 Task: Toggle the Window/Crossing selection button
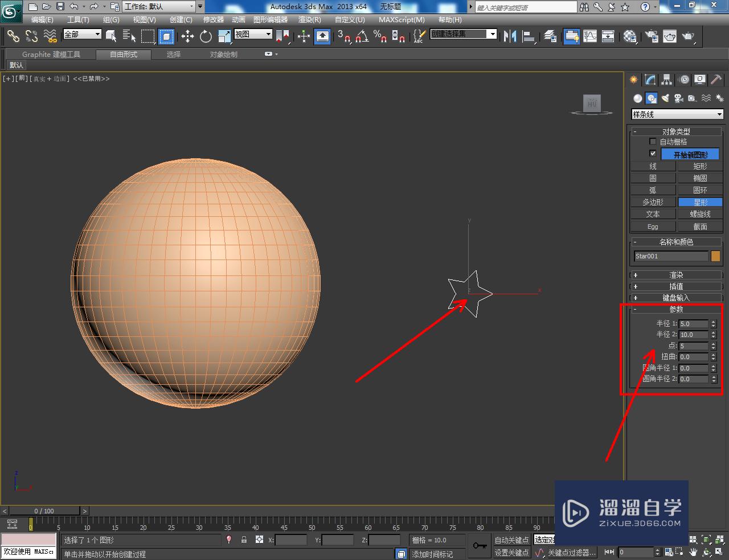point(166,36)
